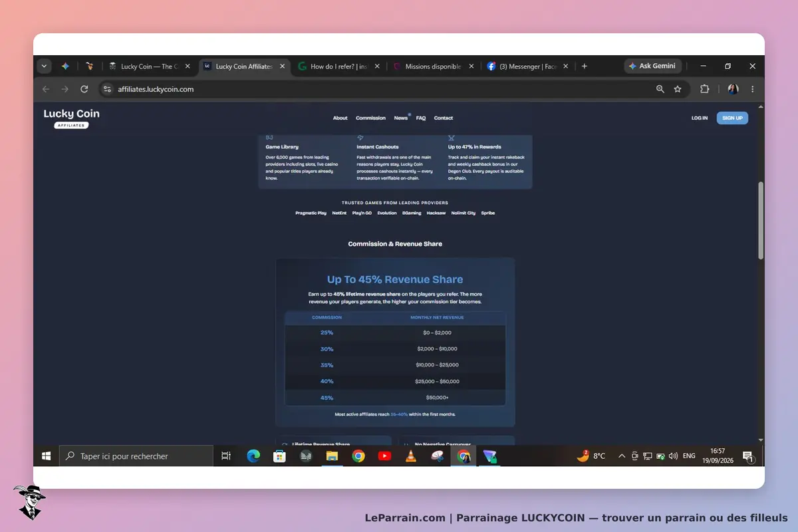Click the Game Library card icon
Image resolution: width=798 pixels, height=532 pixels.
click(269, 137)
